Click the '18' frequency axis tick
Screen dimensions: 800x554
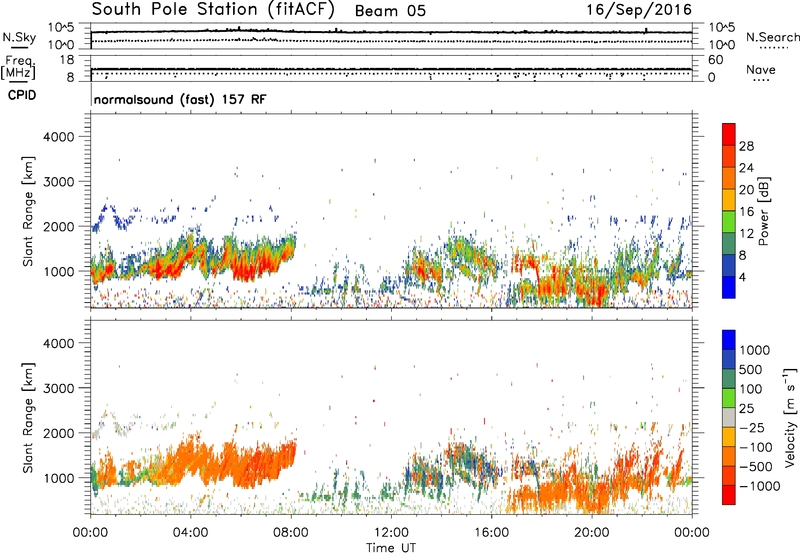click(x=67, y=60)
